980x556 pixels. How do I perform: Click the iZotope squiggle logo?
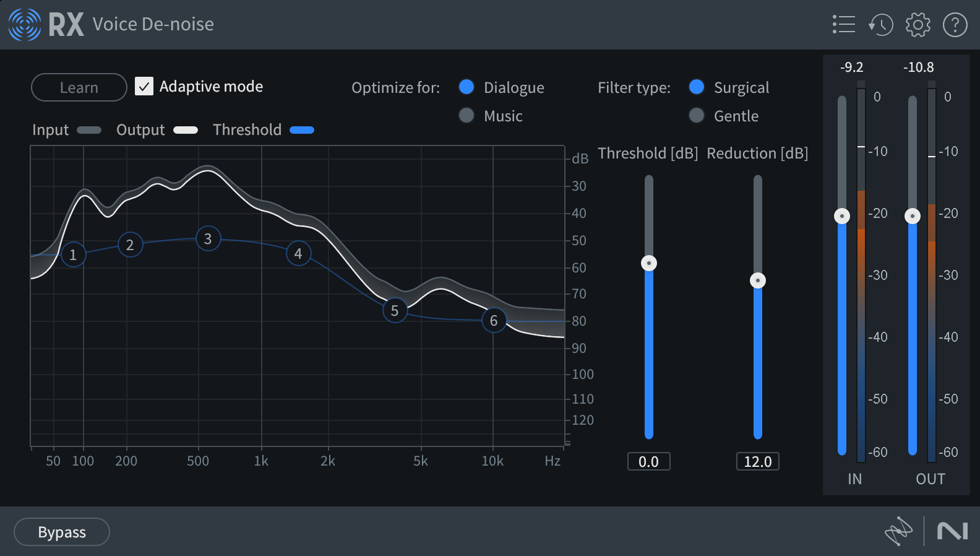[898, 531]
